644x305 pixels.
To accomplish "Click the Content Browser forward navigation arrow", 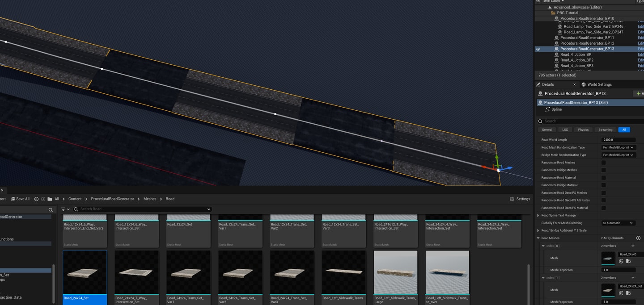I will click(x=43, y=199).
